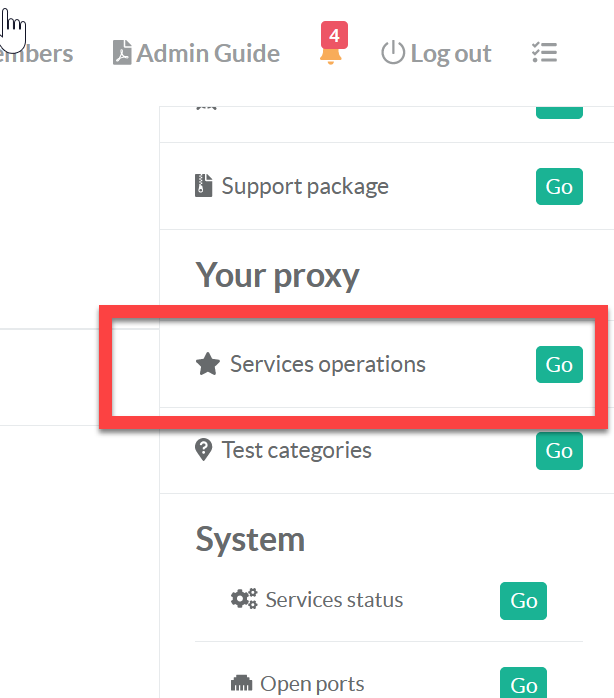
Task: Click the PDF icon beside Admin Guide
Action: (x=122, y=53)
